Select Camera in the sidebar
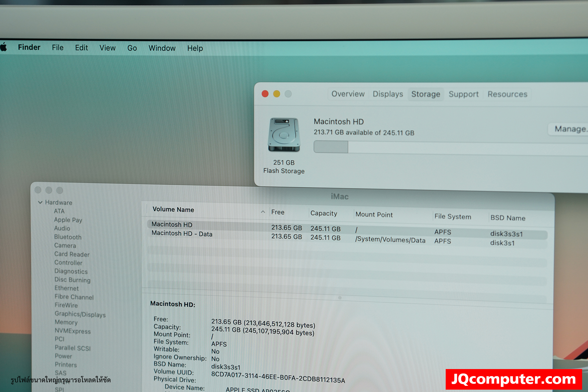Image resolution: width=588 pixels, height=392 pixels. click(x=65, y=246)
